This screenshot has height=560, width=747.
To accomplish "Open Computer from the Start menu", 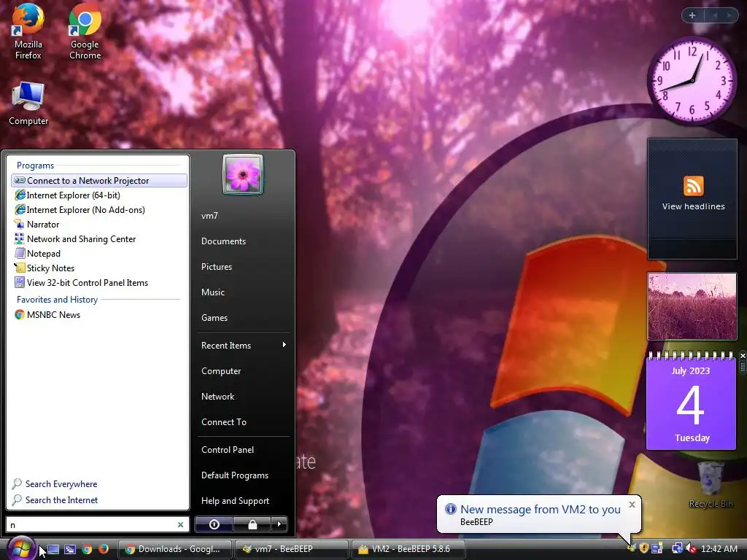I will tap(243, 371).
